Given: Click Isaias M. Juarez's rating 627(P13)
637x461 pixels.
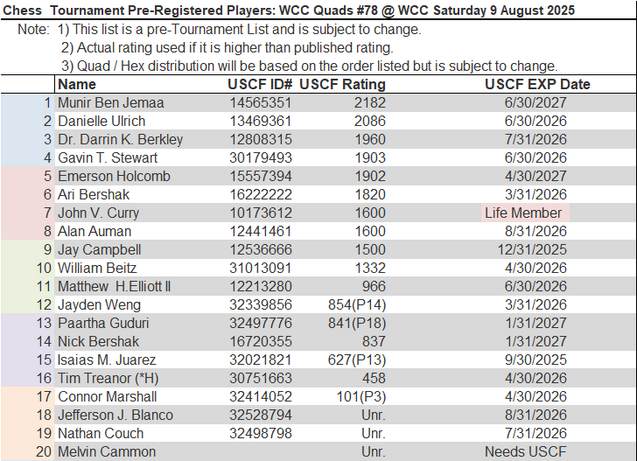Looking at the screenshot, I should click(x=359, y=359).
